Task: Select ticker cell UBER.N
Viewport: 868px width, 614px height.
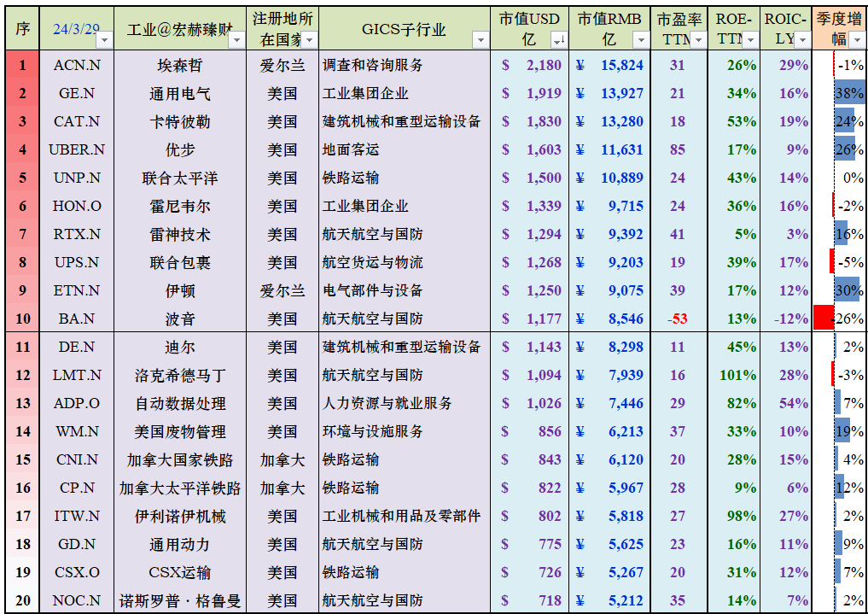Action: point(77,150)
